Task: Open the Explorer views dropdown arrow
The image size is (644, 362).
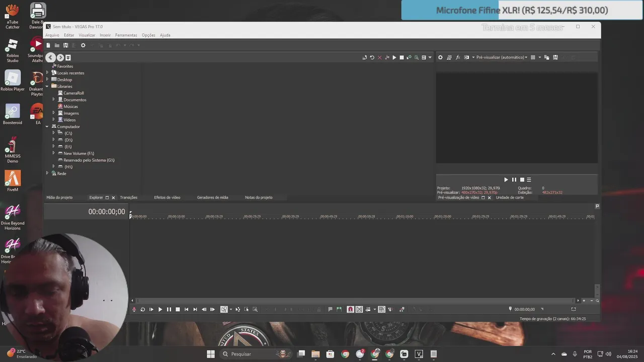Action: pyautogui.click(x=430, y=57)
